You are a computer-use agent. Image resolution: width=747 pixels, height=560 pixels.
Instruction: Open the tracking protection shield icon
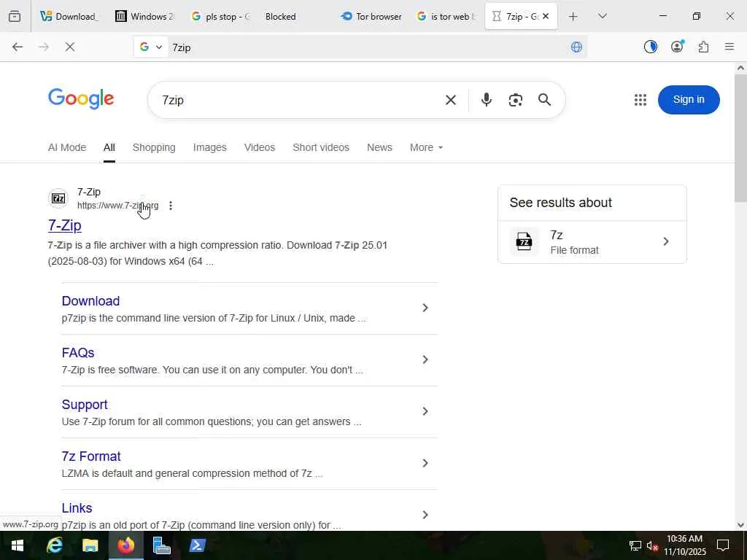pyautogui.click(x=650, y=47)
